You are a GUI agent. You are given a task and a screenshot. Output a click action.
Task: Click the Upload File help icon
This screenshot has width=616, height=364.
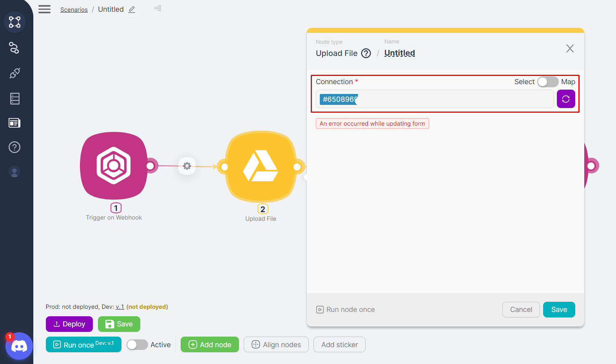(x=366, y=53)
